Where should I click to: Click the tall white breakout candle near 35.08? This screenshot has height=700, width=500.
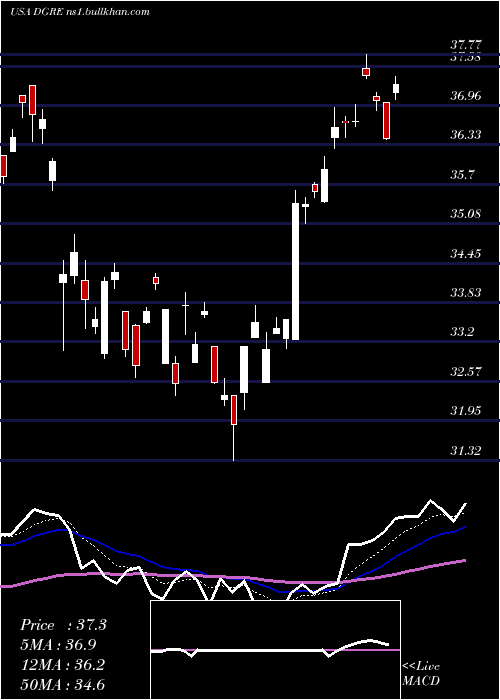295,271
